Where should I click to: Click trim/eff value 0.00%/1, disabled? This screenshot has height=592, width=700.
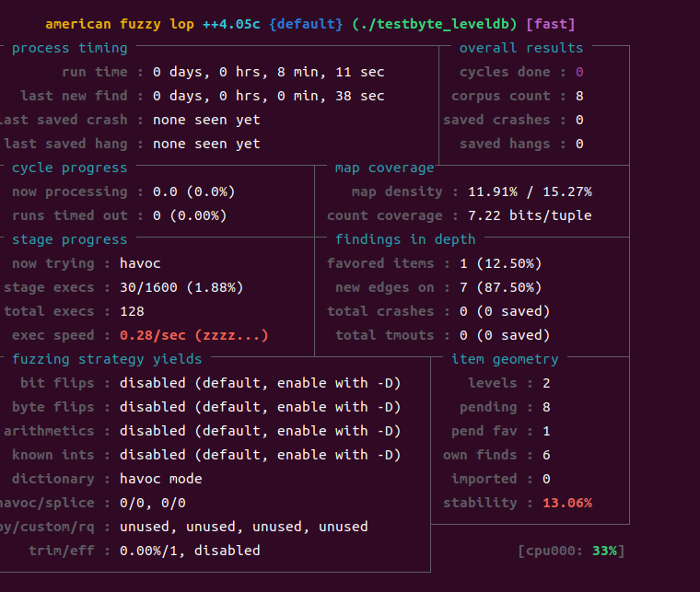pos(190,551)
